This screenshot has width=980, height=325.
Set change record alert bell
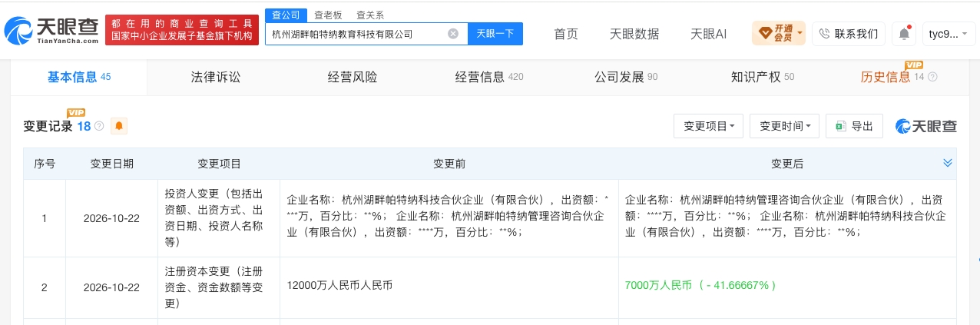click(x=119, y=126)
